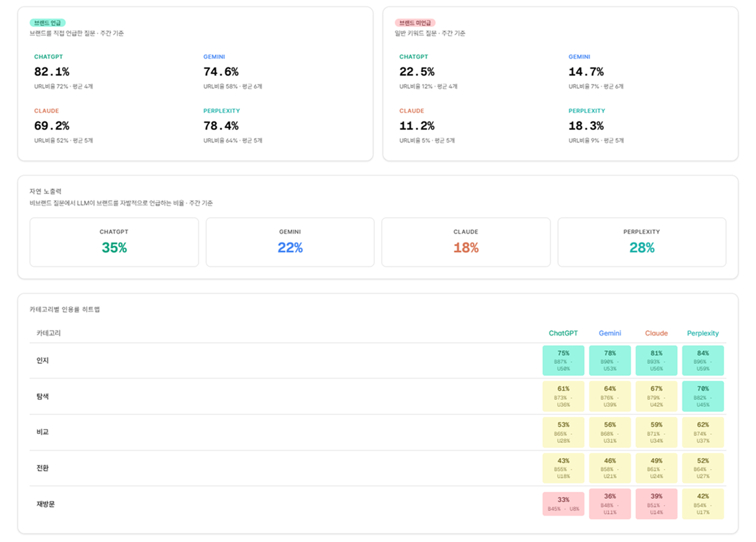Screen dimensions: 756x542
Task: Click the ChatGPT heatmap column header
Action: point(564,333)
